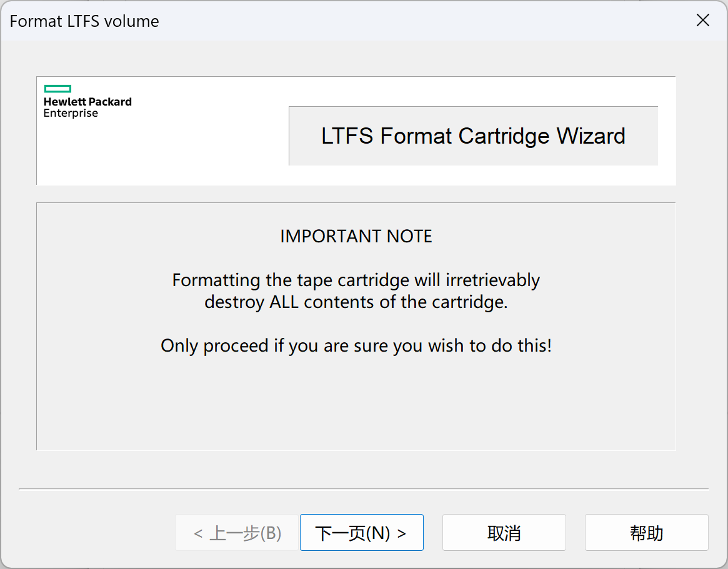Close the Format LTFS volume dialog
This screenshot has height=569, width=728.
(x=703, y=20)
